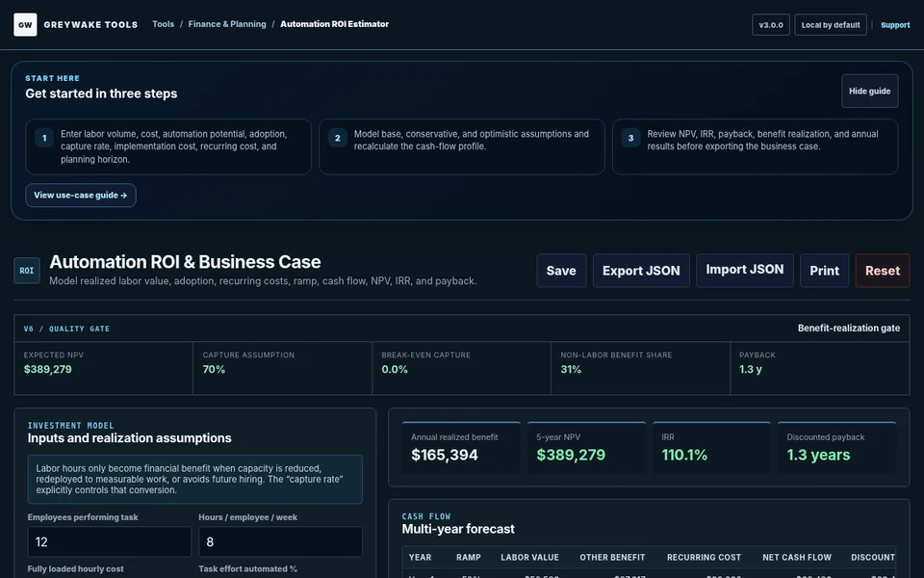Click the Break-even Capture 0.0% value

click(x=395, y=369)
